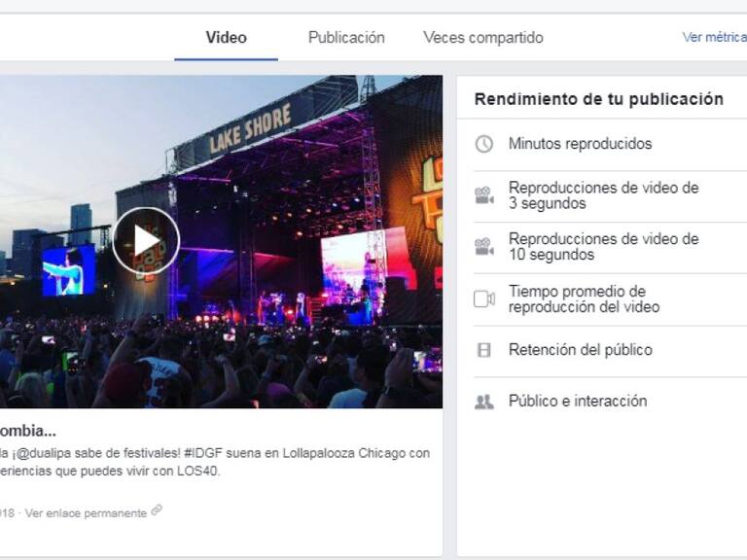Click the camera icon for 10-second video views
This screenshot has height=560, width=747.
coord(483,247)
